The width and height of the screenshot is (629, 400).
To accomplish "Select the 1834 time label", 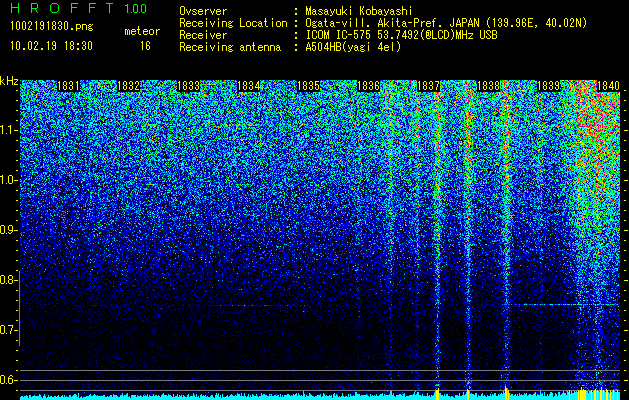I will (x=249, y=86).
